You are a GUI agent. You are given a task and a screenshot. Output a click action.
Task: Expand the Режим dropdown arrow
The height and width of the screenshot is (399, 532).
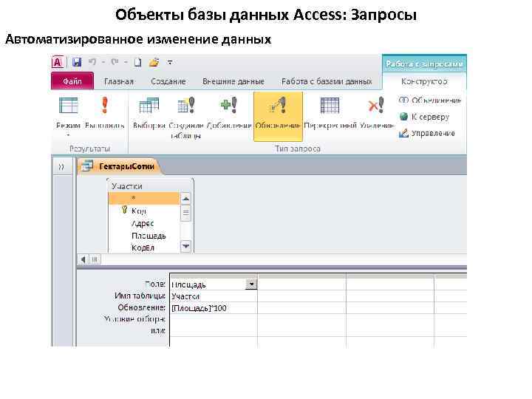pyautogui.click(x=68, y=135)
